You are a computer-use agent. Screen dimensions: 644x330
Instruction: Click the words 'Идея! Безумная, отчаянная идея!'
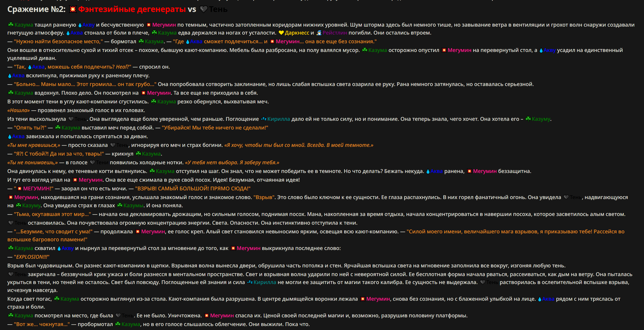[x=256, y=180]
